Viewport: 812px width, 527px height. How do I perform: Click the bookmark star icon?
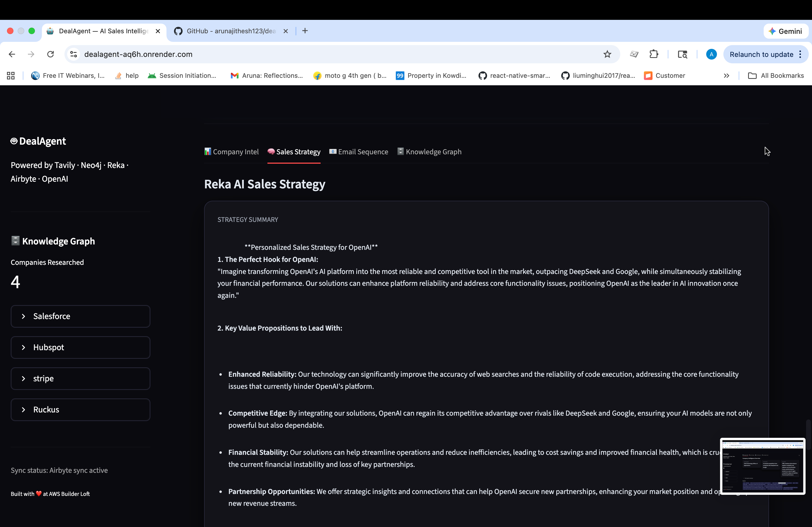pos(607,54)
